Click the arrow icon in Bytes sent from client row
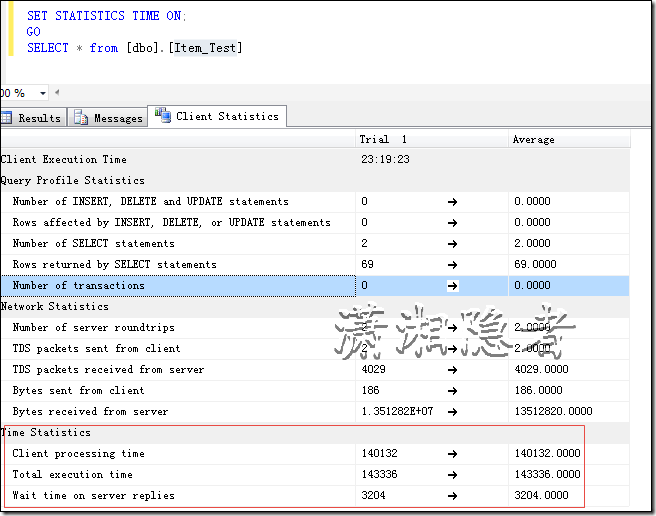The width and height of the screenshot is (656, 516). click(x=452, y=390)
